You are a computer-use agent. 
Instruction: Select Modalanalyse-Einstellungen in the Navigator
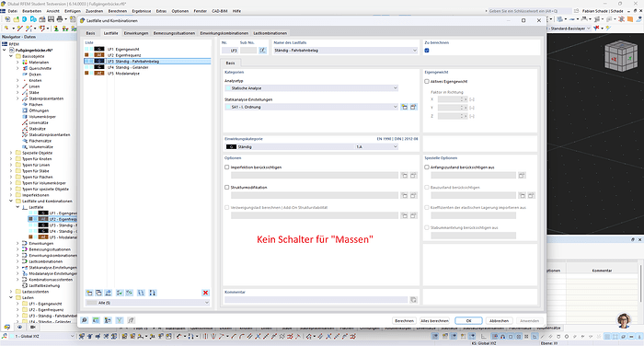click(52, 273)
